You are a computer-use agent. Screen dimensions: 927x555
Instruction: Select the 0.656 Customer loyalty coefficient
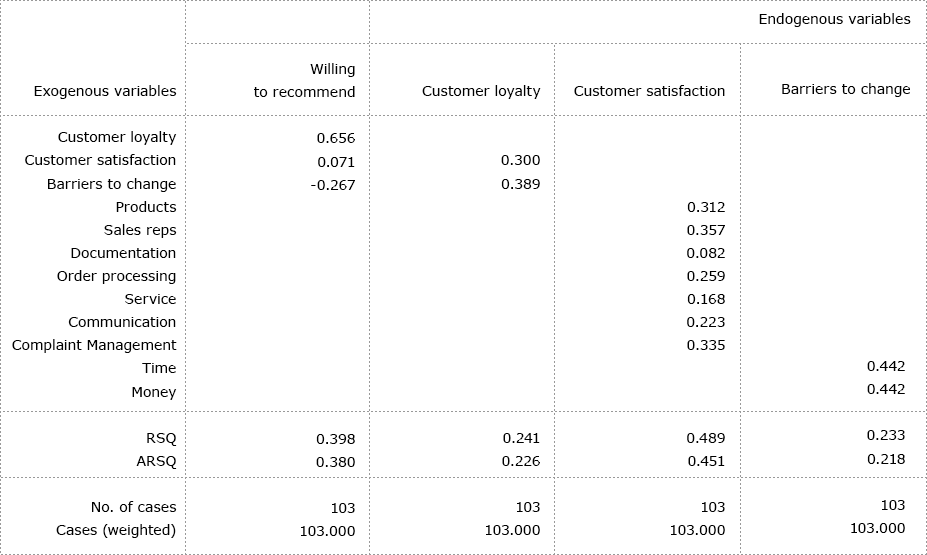(336, 138)
